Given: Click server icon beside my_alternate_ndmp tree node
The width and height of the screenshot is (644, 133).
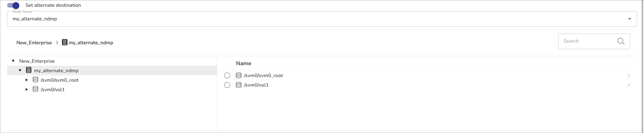Looking at the screenshot, I should pos(28,70).
